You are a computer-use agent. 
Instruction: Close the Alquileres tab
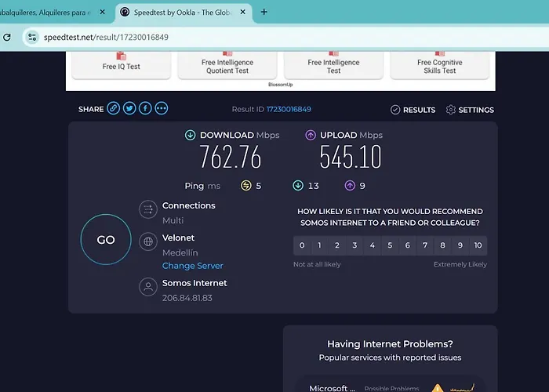pos(102,13)
